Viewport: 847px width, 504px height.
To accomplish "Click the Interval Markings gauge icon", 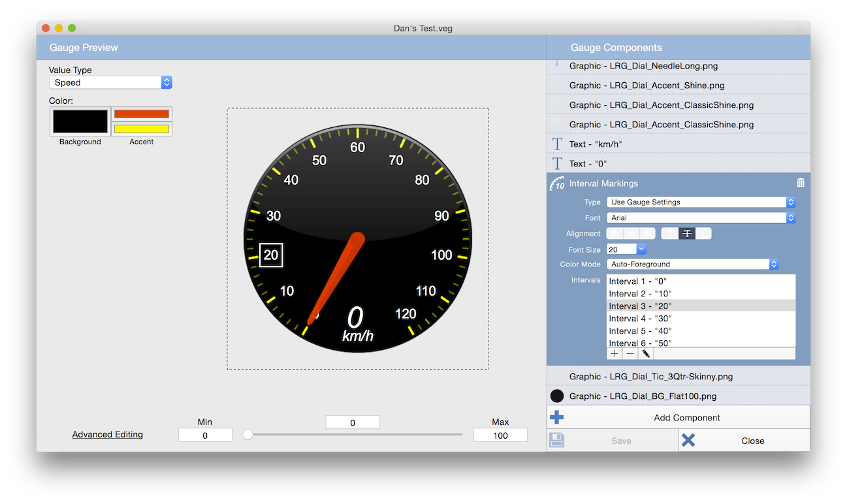I will (557, 184).
